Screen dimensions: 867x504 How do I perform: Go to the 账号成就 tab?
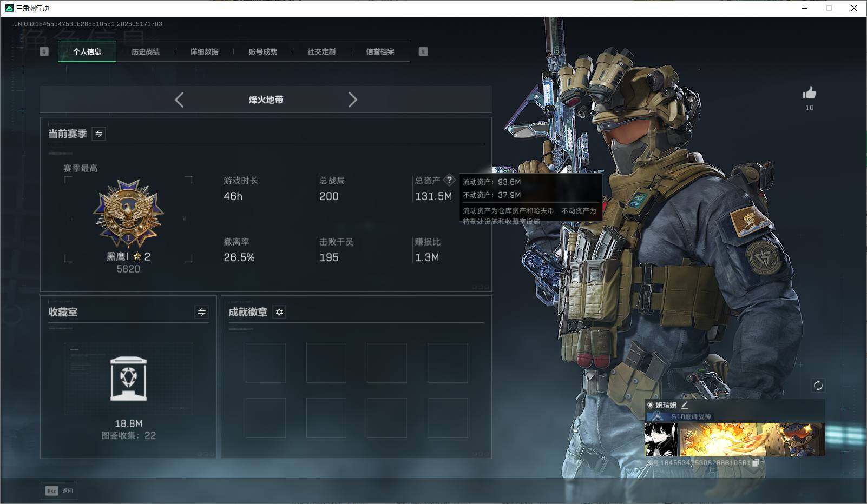tap(262, 51)
